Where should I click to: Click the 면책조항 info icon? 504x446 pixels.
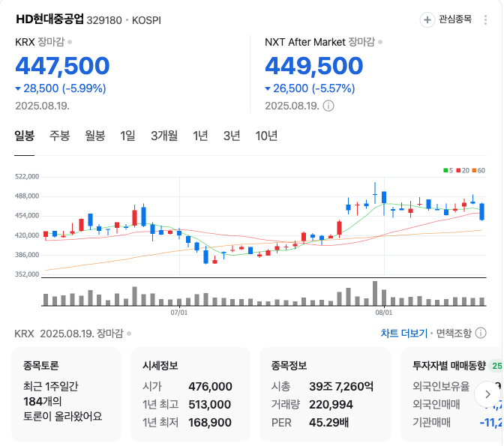coord(481,334)
